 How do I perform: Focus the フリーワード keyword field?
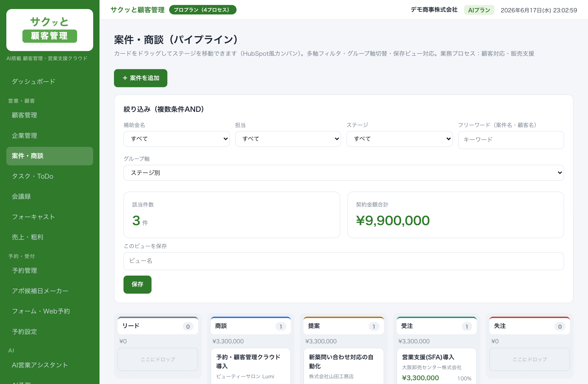click(x=511, y=140)
